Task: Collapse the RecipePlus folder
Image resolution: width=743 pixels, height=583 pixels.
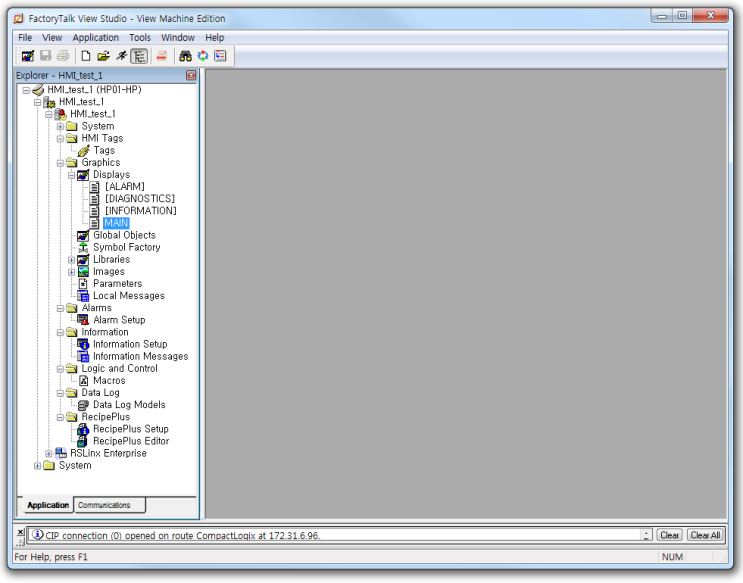Action: [60, 418]
